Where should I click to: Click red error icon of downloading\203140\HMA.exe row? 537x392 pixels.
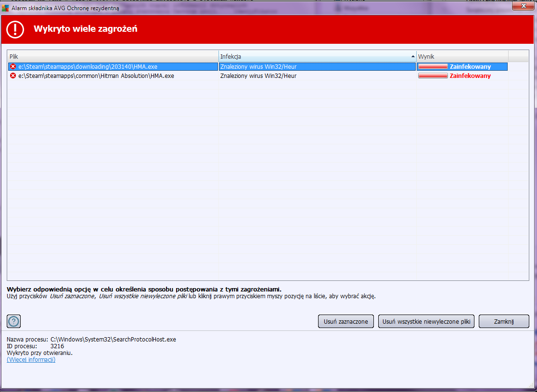[x=13, y=67]
